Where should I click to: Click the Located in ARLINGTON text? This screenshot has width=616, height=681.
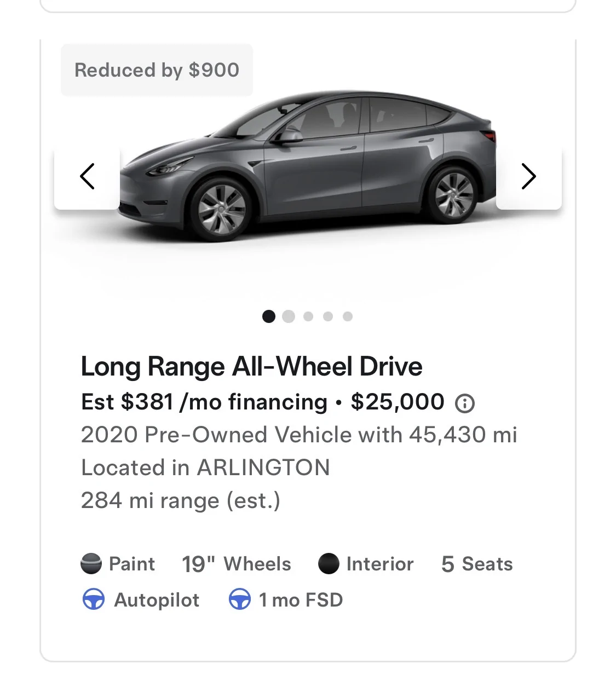205,468
